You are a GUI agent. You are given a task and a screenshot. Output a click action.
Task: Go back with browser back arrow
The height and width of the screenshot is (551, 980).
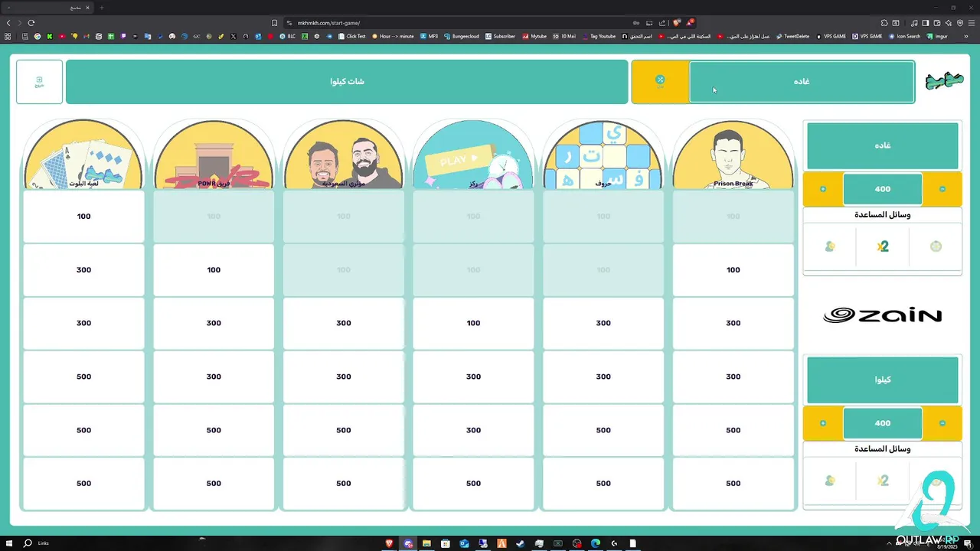click(8, 23)
